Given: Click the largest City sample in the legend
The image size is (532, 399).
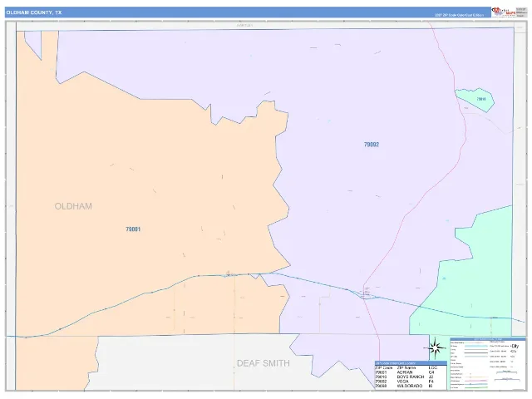Looking at the screenshot, I should pos(515,346).
